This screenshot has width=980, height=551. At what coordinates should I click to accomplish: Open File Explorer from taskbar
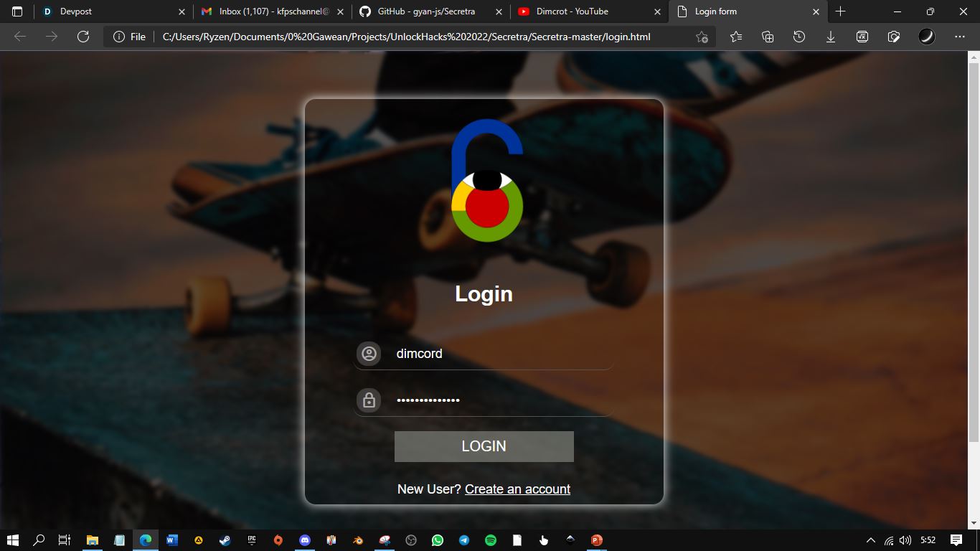93,540
